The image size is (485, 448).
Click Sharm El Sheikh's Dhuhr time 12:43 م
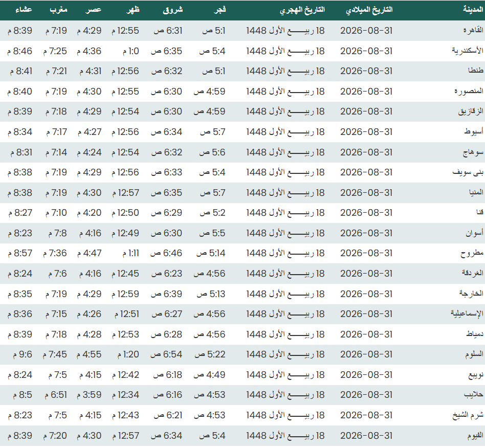[x=125, y=416]
